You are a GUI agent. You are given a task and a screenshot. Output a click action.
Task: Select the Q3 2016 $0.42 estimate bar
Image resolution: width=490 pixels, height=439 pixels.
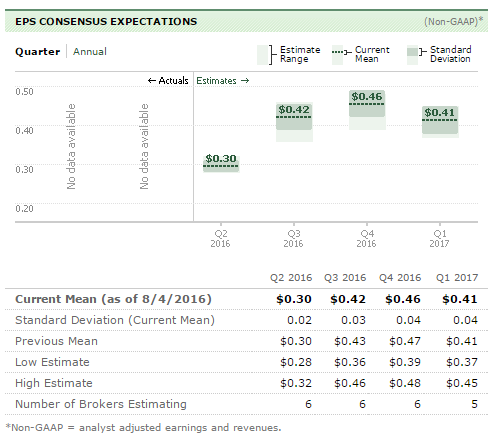coord(294,122)
